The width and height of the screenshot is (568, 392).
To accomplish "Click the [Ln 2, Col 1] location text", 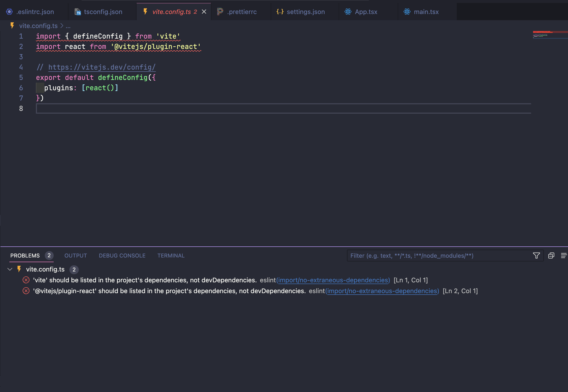I will (x=460, y=291).
